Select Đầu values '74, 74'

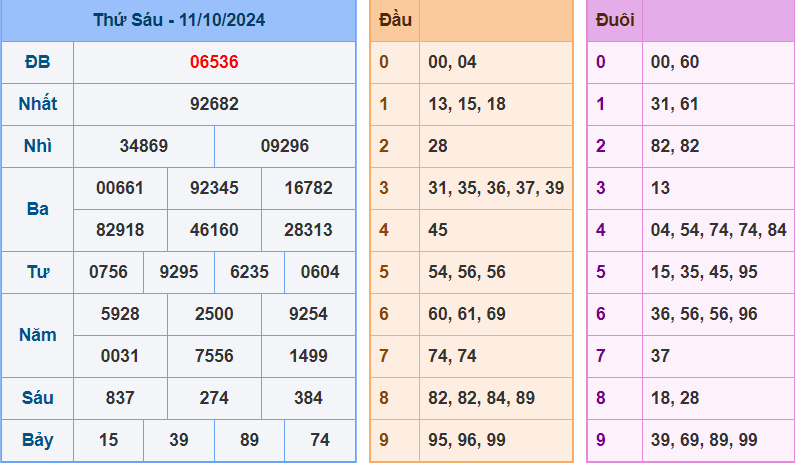tap(452, 357)
